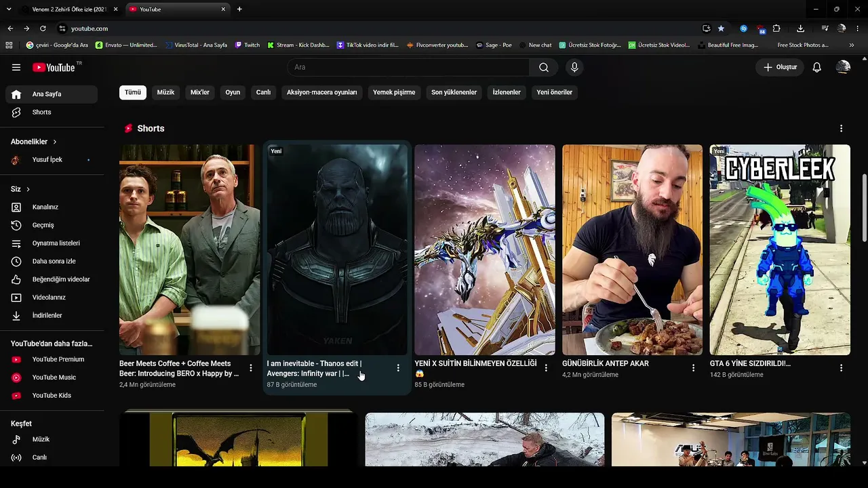Open YouTube Kids link

(52, 395)
